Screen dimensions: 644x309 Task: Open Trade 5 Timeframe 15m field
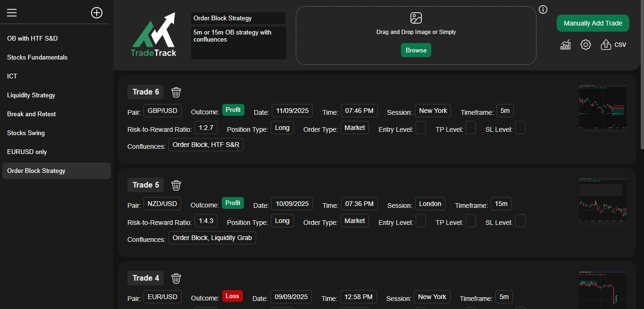pos(501,204)
